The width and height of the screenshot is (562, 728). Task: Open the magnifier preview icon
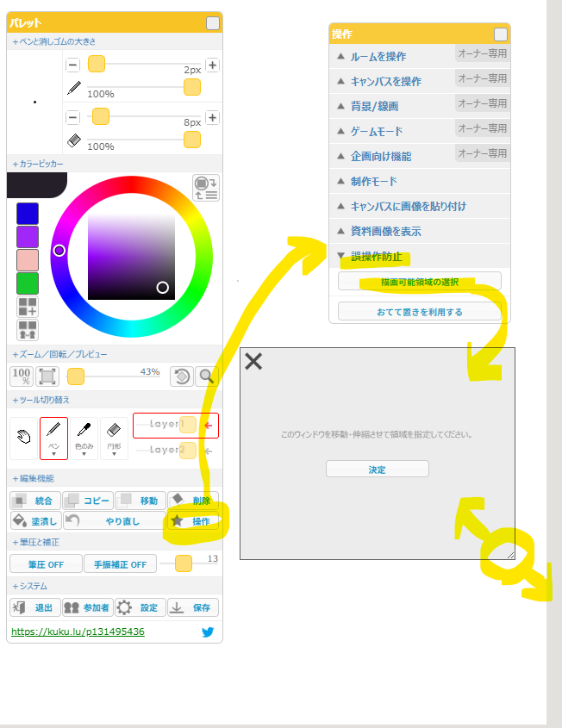206,376
